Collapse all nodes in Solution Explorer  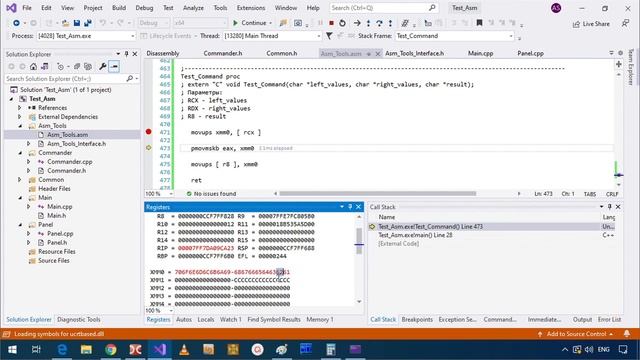(77, 66)
